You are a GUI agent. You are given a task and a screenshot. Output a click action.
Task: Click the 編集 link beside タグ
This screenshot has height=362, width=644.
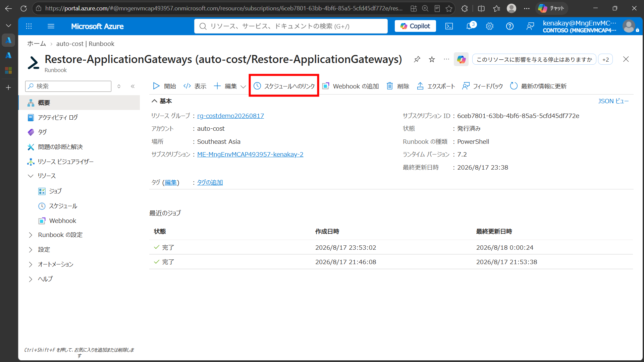171,182
